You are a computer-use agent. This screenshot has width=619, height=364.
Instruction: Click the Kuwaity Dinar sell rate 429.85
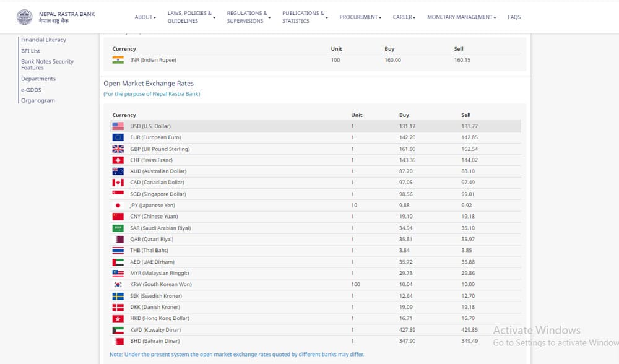point(469,330)
